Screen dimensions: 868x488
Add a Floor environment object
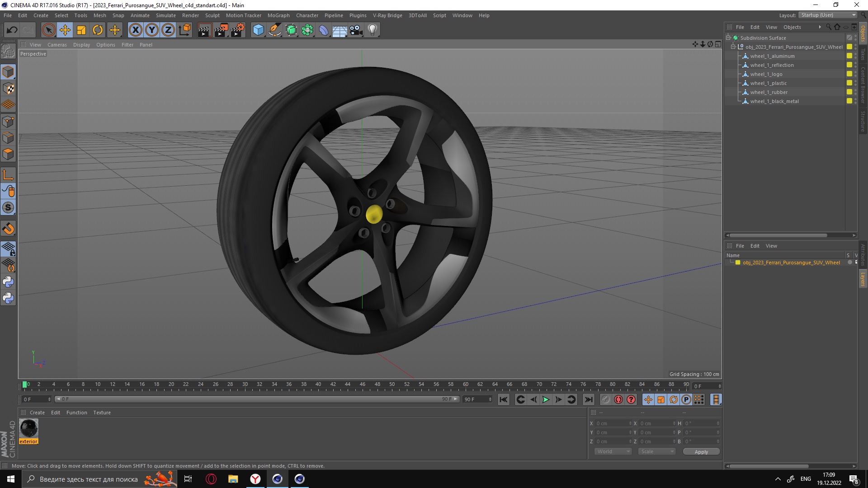click(340, 30)
